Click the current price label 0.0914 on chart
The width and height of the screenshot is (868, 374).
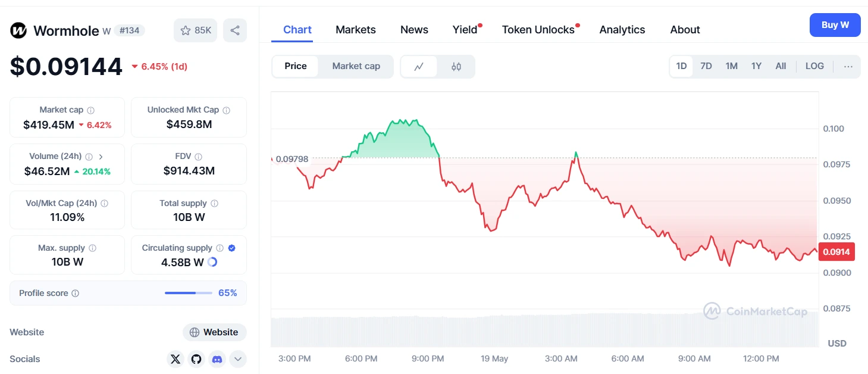coord(836,252)
